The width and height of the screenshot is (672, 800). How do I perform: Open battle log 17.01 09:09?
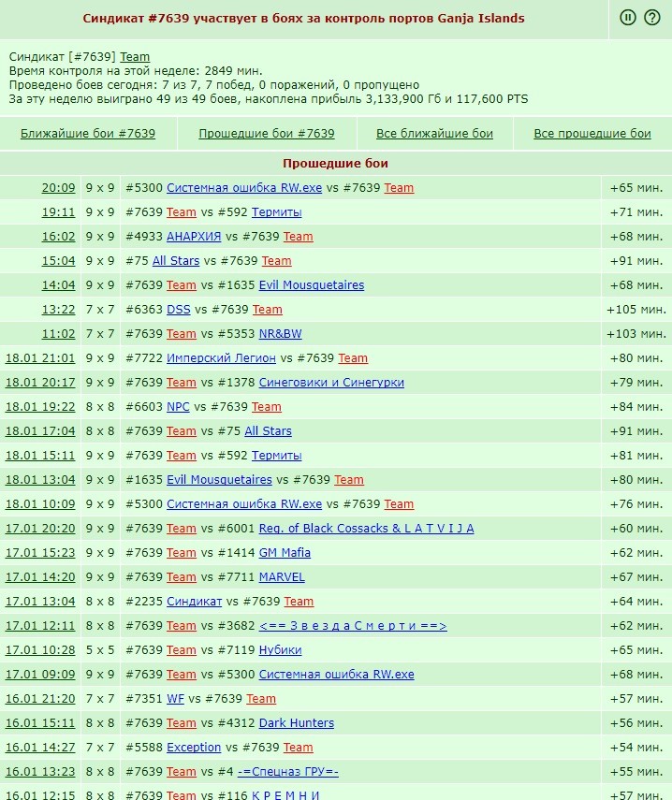pos(40,675)
